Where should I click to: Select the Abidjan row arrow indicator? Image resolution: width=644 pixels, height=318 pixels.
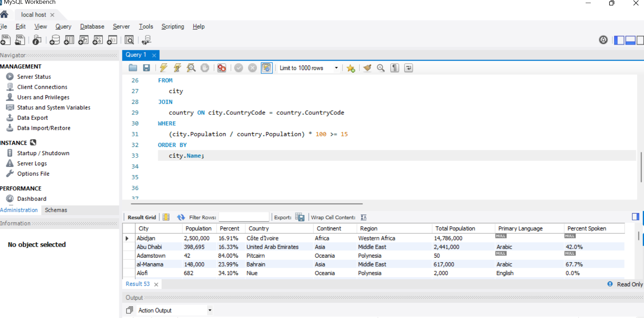click(x=127, y=238)
